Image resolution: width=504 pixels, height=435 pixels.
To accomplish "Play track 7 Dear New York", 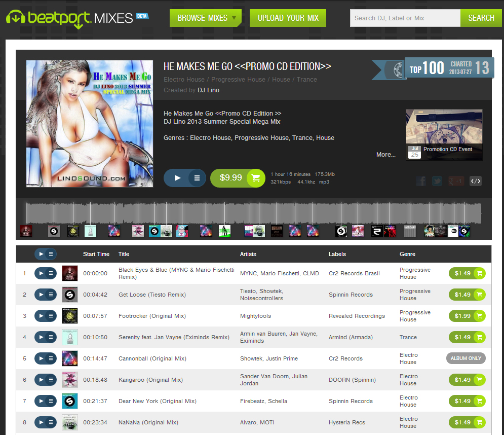I will click(41, 401).
